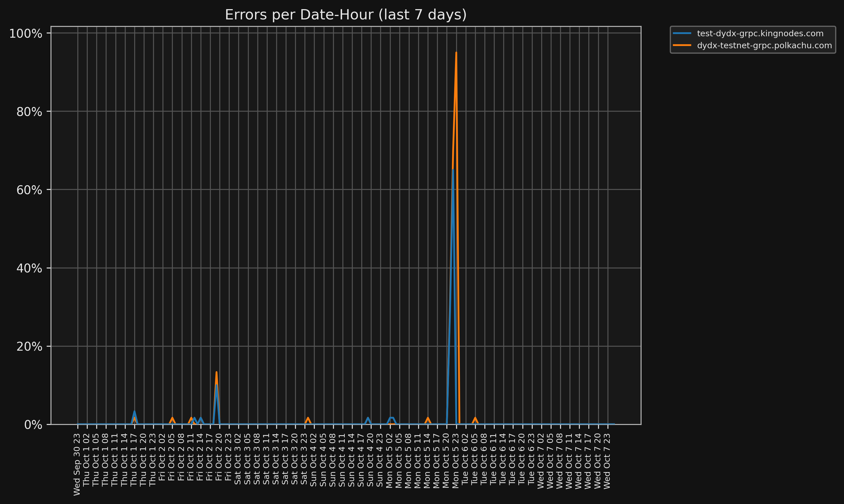Image resolution: width=844 pixels, height=504 pixels.
Task: Click the orange polkachu legend line swatch
Action: 682,45
